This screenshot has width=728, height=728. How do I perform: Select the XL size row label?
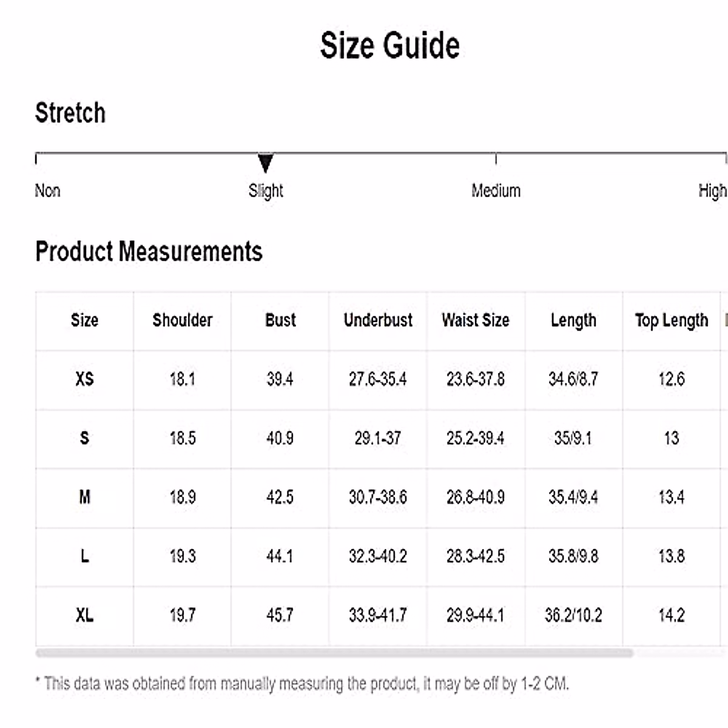pyautogui.click(x=84, y=615)
